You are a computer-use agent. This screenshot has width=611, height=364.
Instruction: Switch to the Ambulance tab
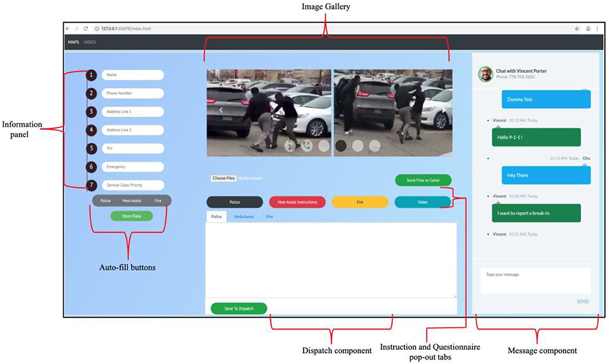coord(244,217)
